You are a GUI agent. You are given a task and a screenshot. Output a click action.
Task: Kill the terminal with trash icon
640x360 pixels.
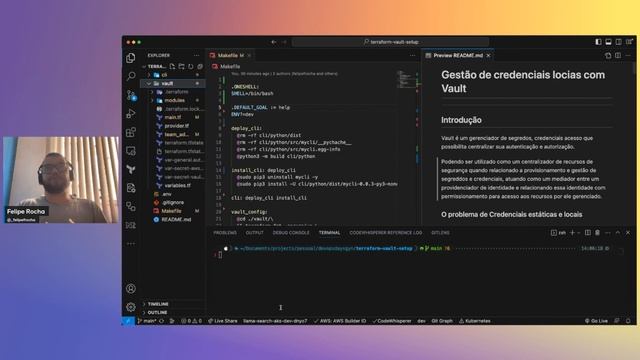point(598,233)
